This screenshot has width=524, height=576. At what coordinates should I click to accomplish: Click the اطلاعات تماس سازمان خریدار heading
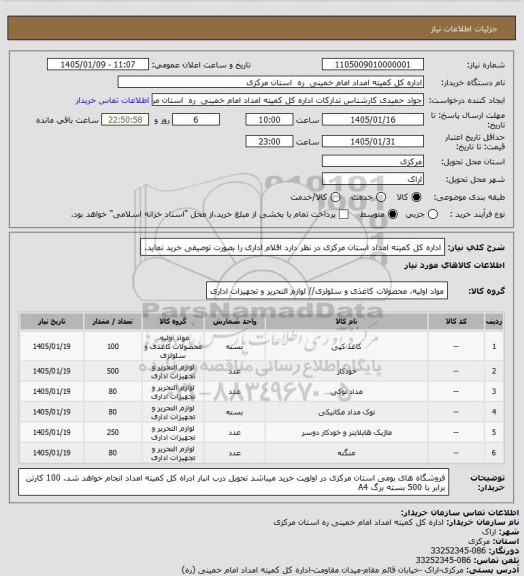[460, 512]
